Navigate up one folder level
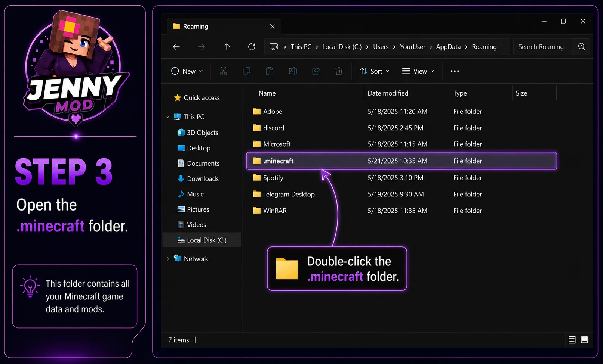 pyautogui.click(x=227, y=47)
